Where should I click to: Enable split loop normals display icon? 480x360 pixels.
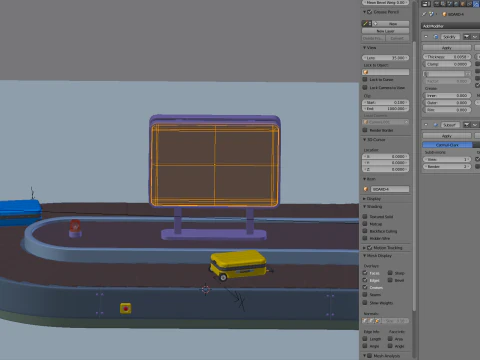[371, 321]
